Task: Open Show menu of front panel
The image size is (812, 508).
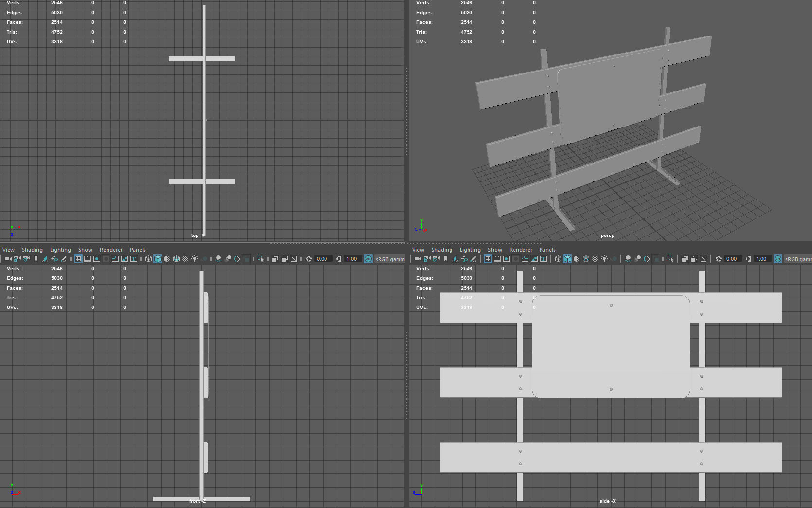Action: click(85, 250)
